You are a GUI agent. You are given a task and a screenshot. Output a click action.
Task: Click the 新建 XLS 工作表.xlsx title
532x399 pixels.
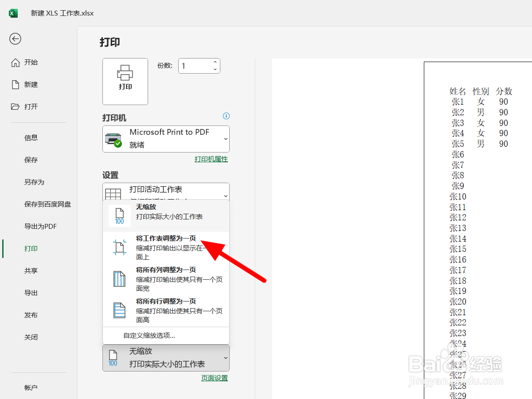coord(62,13)
